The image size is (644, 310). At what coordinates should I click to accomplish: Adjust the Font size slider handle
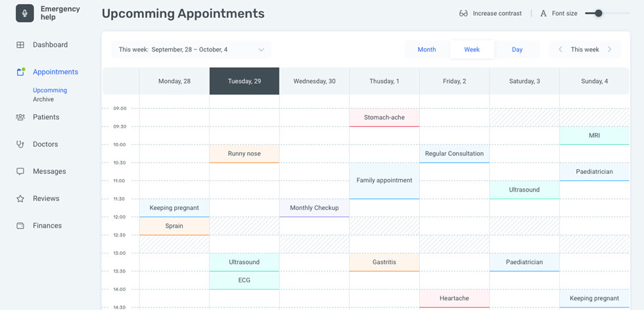(x=599, y=14)
